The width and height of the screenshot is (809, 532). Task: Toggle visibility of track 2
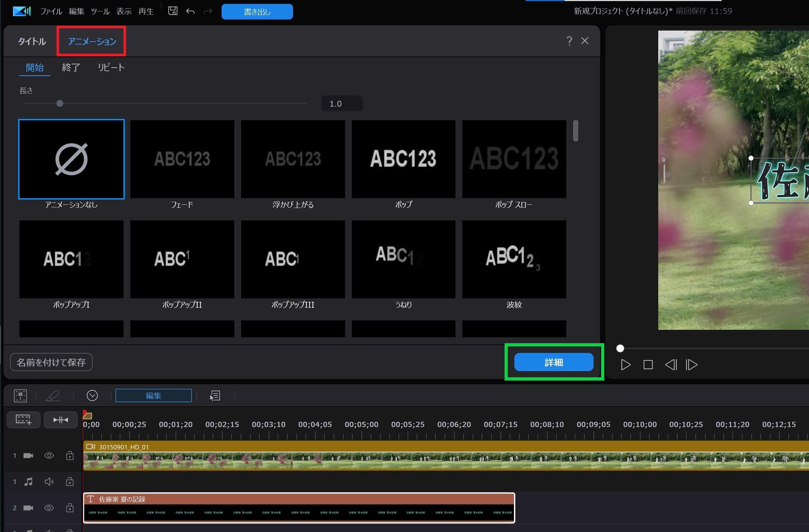pyautogui.click(x=49, y=508)
